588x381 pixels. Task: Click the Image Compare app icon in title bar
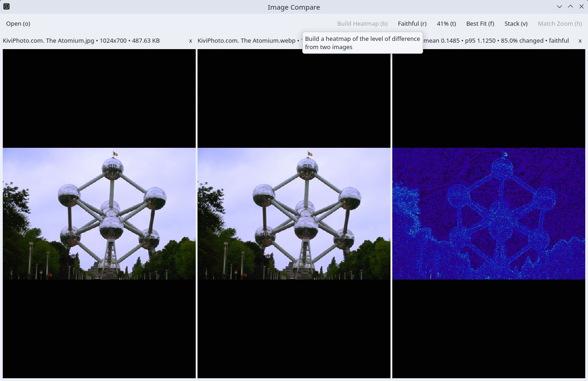tap(6, 6)
